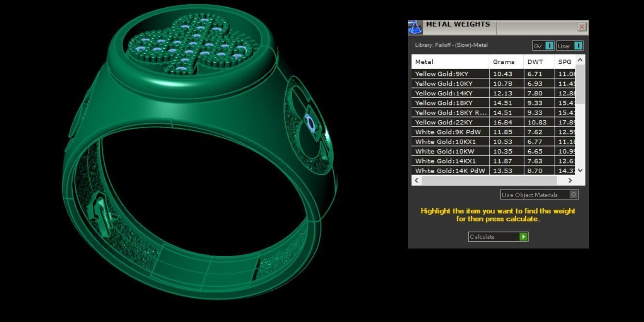Select the Yellow Gold:14KY row
644x322 pixels.
pyautogui.click(x=494, y=93)
